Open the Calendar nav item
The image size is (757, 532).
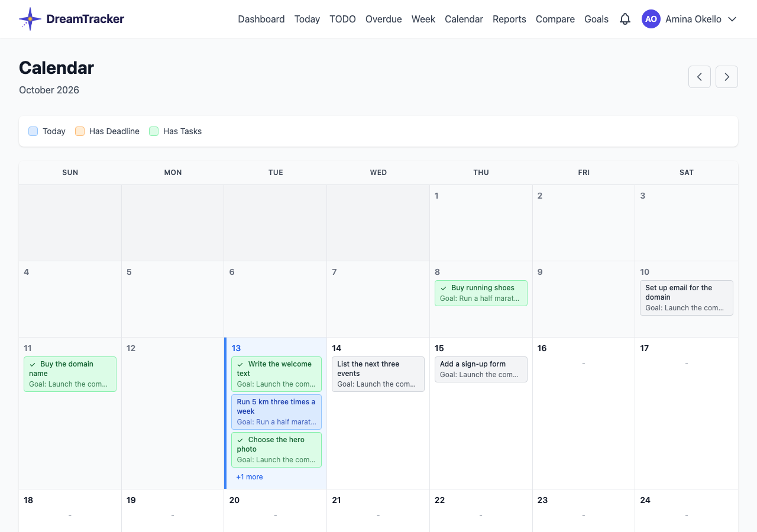click(x=464, y=19)
